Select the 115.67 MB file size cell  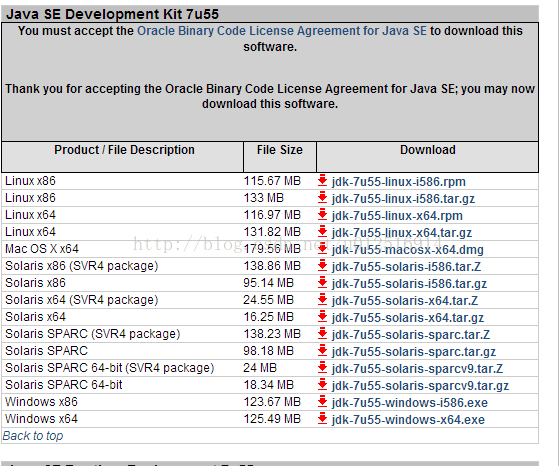[x=272, y=181]
